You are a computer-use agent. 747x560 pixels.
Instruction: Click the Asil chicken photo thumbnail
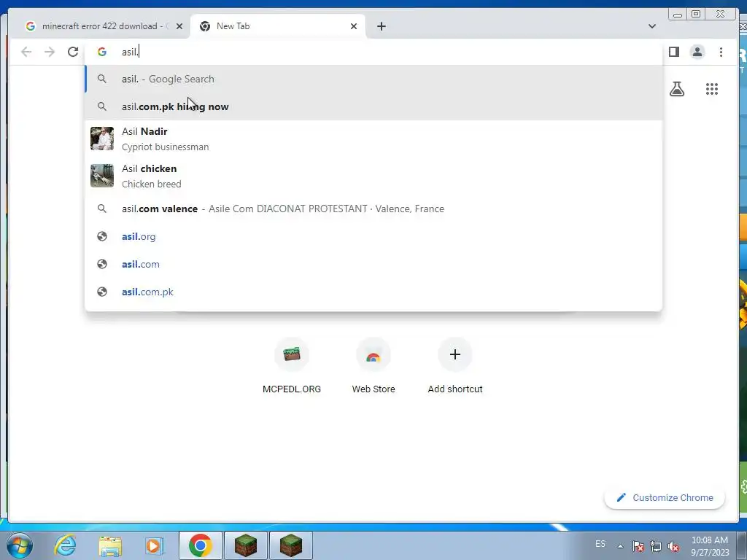click(x=102, y=176)
